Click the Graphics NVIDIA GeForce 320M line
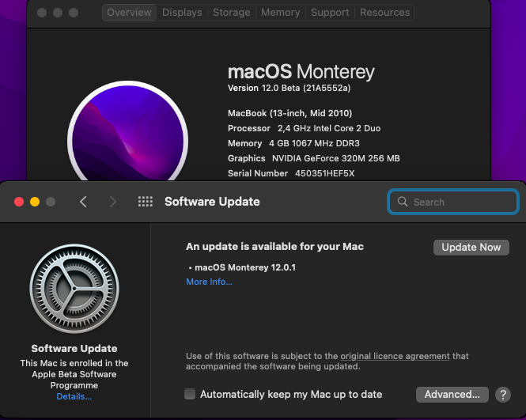Screen dimensions: 526x420 [314, 158]
